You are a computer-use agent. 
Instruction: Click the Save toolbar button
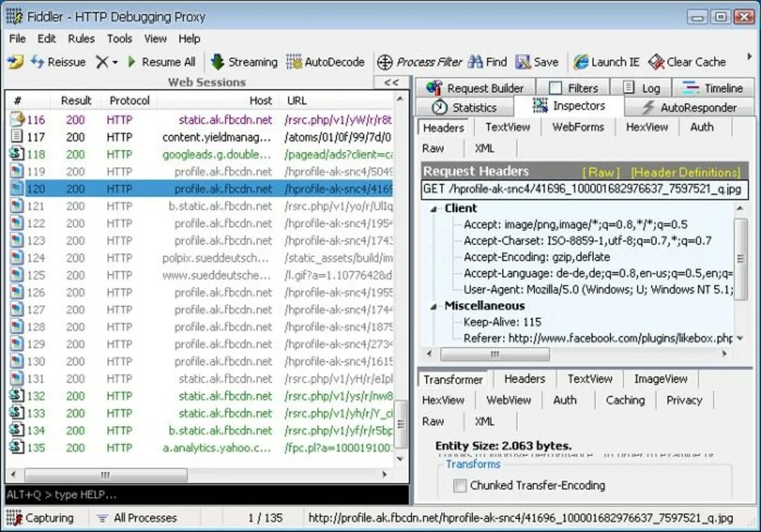tap(536, 62)
